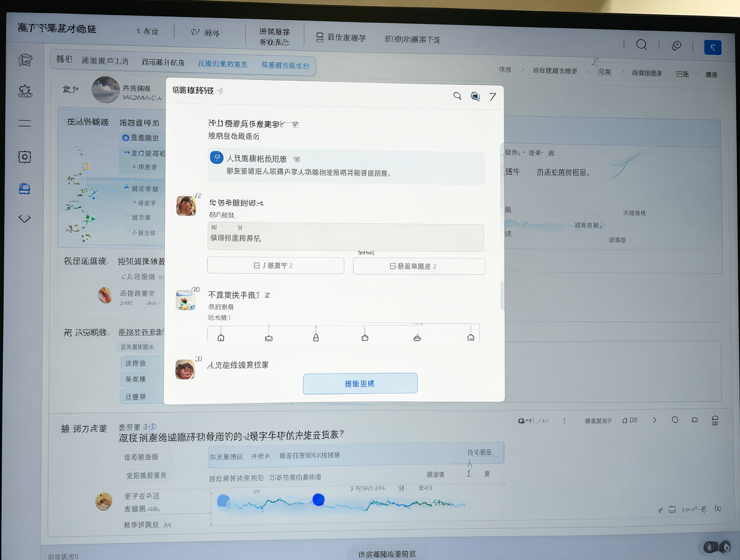Screen dimensions: 740x560
Task: Click the 7-shaped icon in dialog header
Action: pyautogui.click(x=492, y=97)
